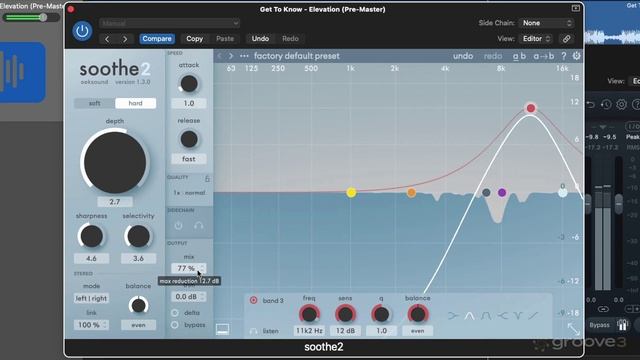
Task: Toggle the a b state switch
Action: click(519, 56)
